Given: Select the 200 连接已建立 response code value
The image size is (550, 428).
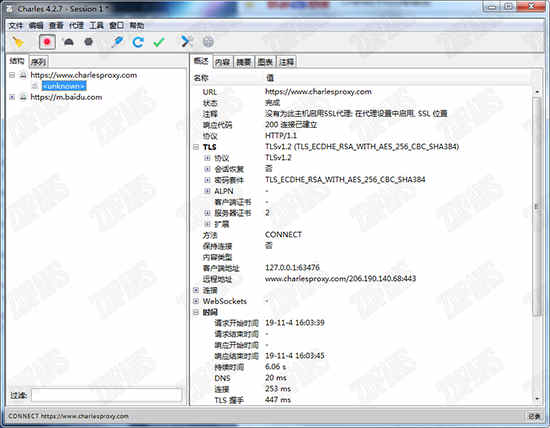Looking at the screenshot, I should (291, 125).
